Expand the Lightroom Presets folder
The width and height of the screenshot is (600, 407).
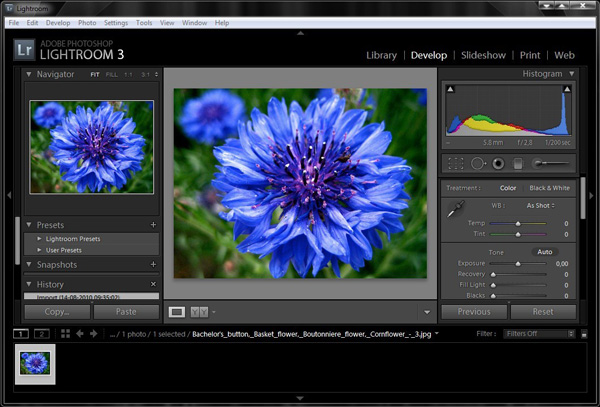click(39, 239)
